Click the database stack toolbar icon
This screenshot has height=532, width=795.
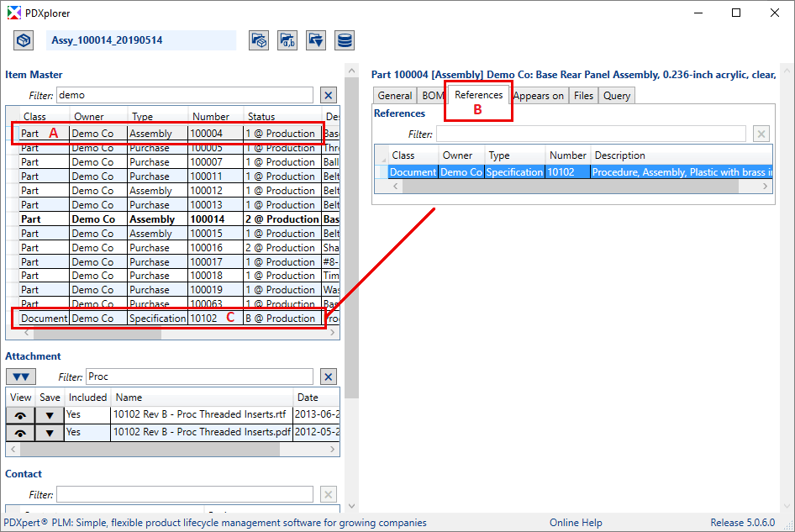[x=345, y=40]
